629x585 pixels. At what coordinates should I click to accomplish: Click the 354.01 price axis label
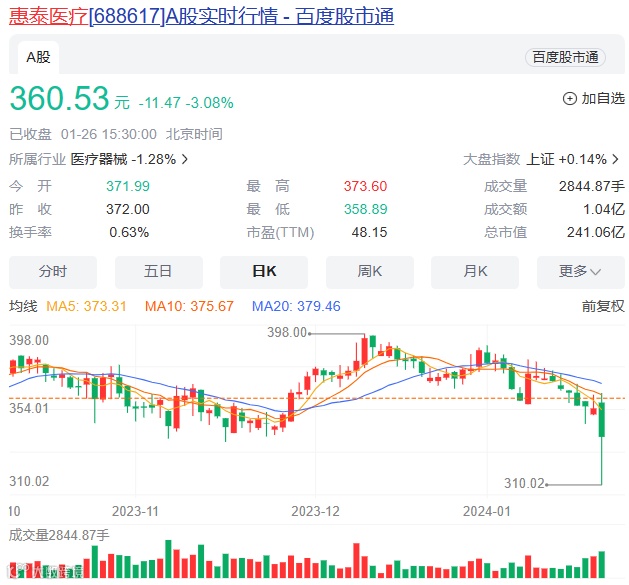click(x=29, y=408)
